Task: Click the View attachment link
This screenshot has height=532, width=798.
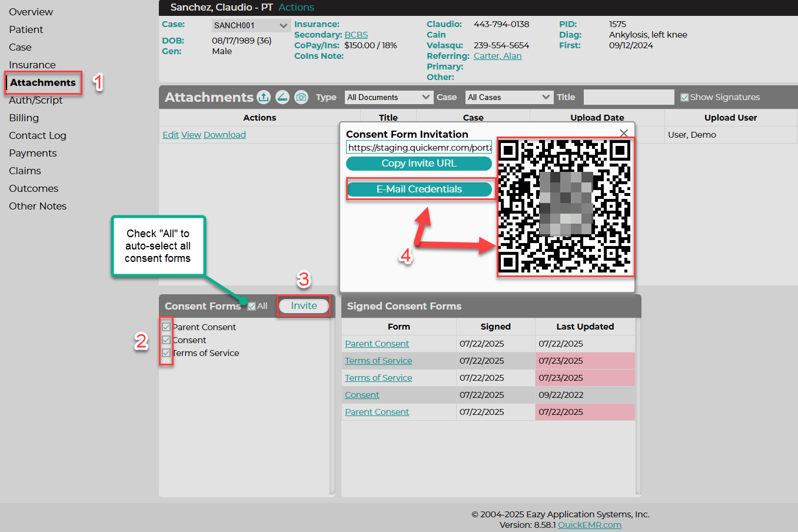Action: pyautogui.click(x=191, y=135)
